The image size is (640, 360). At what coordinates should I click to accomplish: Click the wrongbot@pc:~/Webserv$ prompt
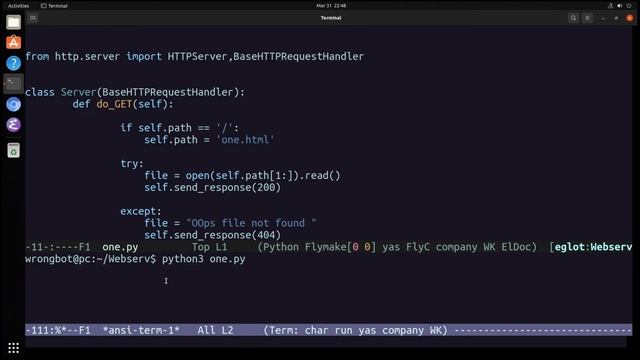pyautogui.click(x=90, y=259)
